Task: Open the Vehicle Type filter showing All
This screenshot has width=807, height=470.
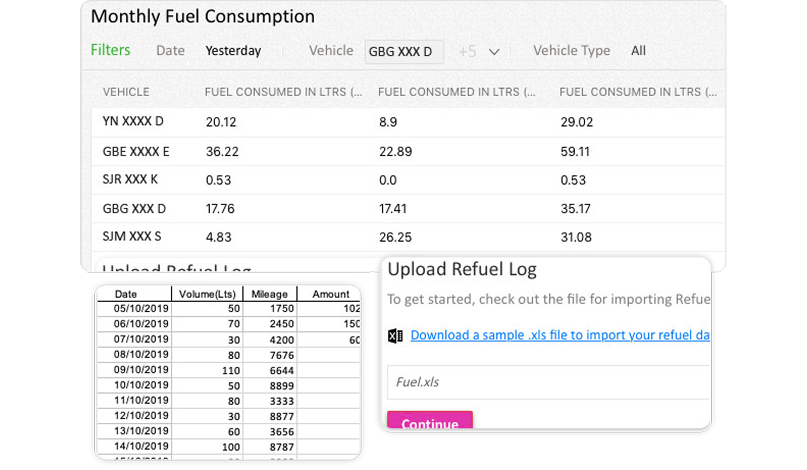Action: [x=638, y=51]
